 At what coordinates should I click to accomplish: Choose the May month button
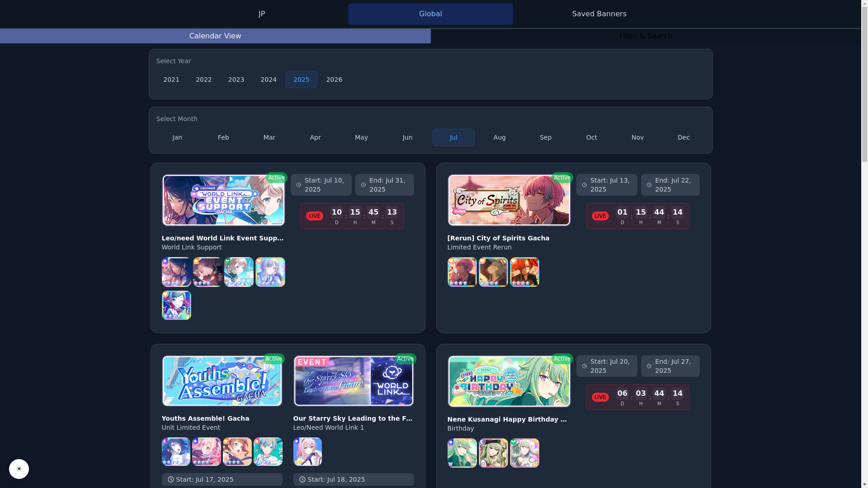[x=361, y=137]
